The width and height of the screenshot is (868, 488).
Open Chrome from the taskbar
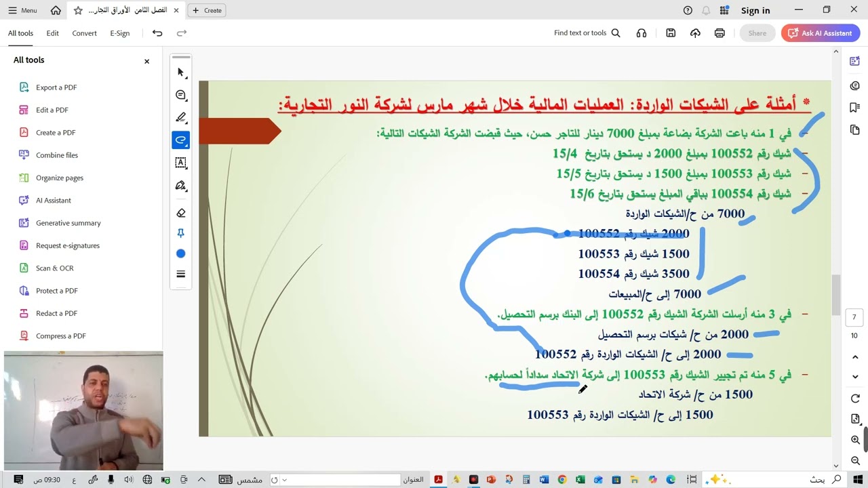point(562,479)
